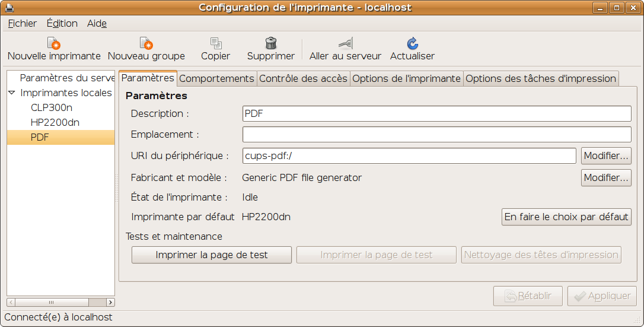Open the Édition menu

pyautogui.click(x=62, y=23)
